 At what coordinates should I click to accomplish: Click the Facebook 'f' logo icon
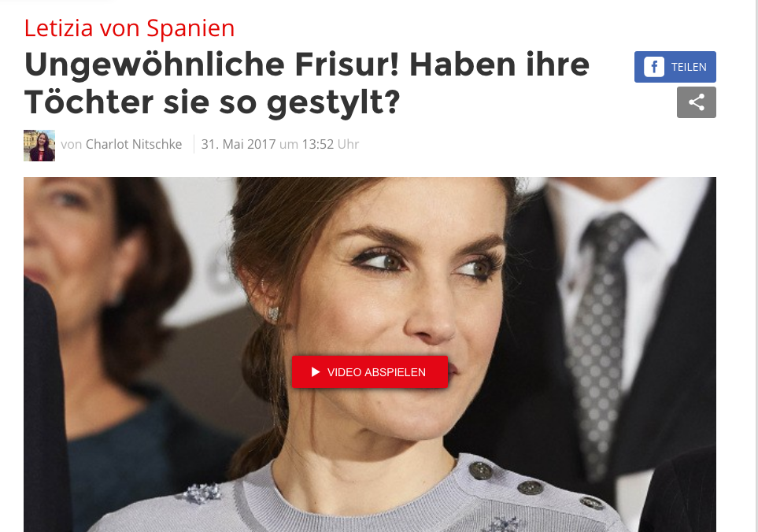tap(653, 67)
